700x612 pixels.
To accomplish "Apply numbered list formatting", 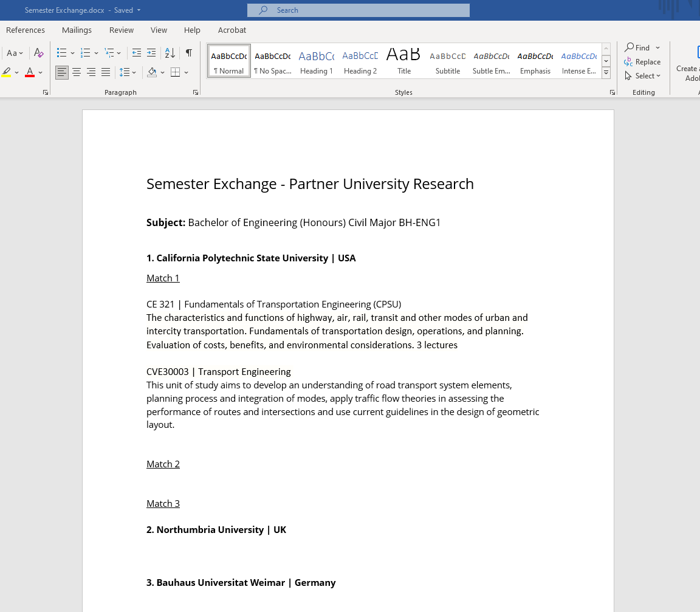I will click(x=86, y=53).
